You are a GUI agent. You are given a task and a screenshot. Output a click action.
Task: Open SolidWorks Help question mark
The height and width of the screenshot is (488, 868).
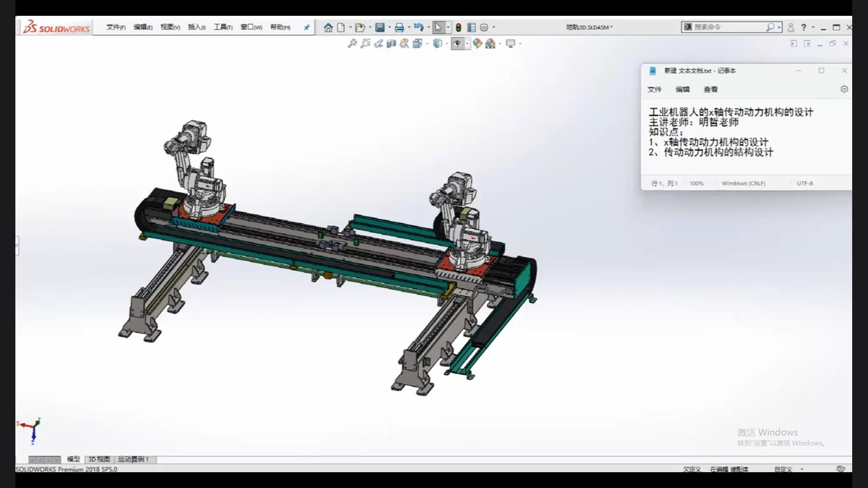click(x=803, y=28)
